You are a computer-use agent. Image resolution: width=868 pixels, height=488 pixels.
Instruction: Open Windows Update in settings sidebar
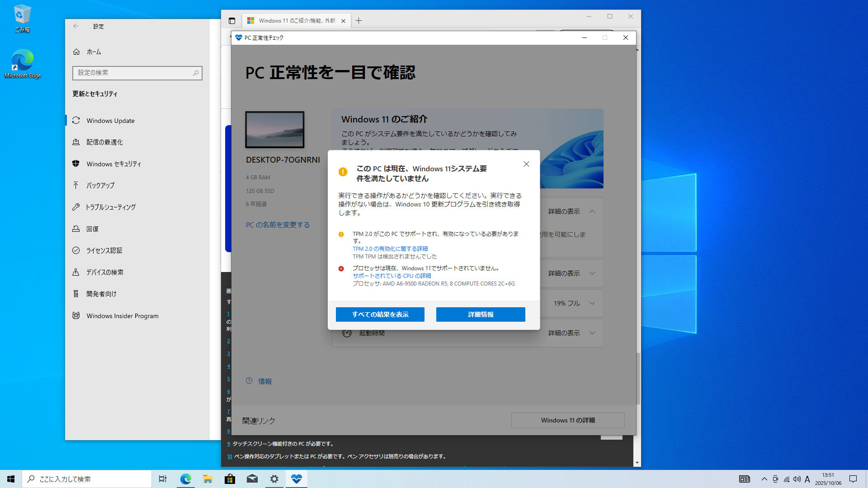[110, 121]
